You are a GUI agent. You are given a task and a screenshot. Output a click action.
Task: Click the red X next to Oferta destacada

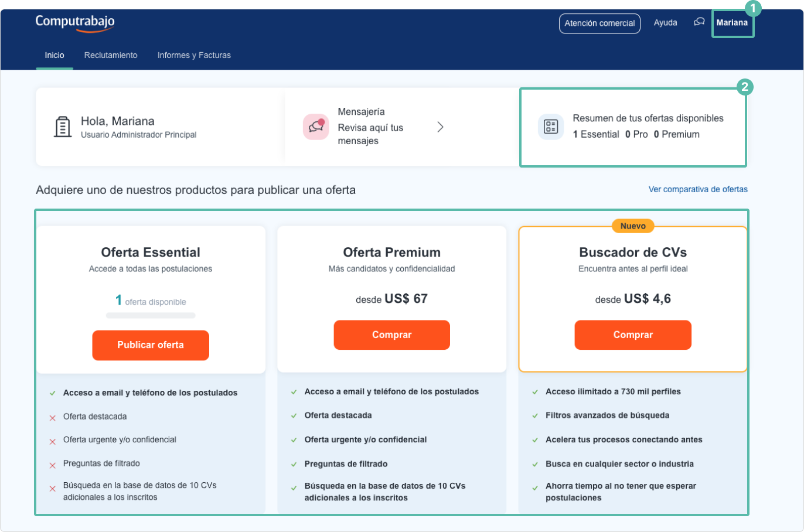click(x=53, y=418)
